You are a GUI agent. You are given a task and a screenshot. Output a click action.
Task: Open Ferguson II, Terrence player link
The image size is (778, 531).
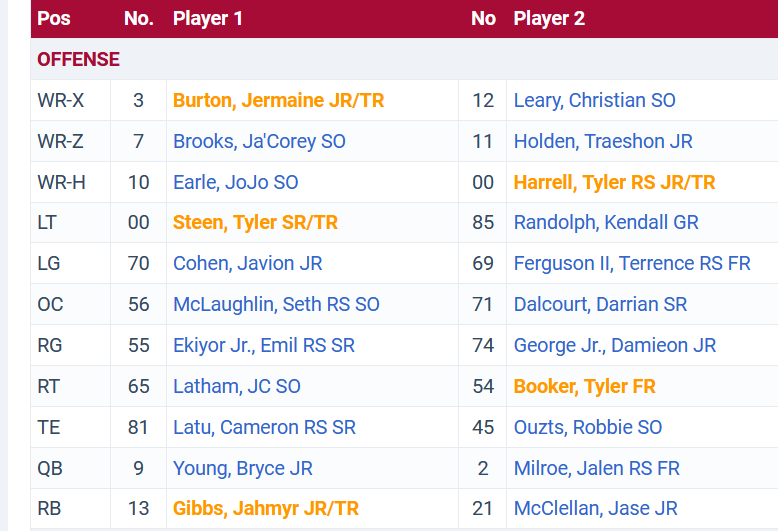pyautogui.click(x=632, y=263)
